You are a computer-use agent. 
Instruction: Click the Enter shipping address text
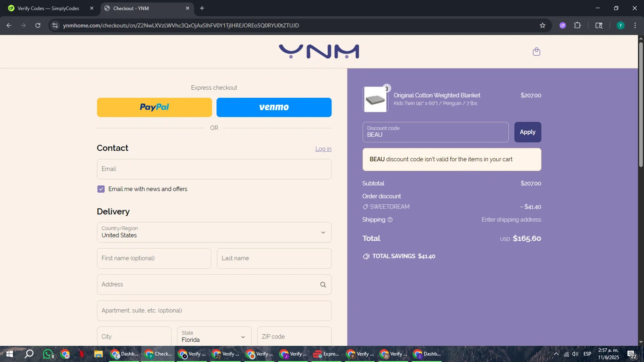[511, 220]
